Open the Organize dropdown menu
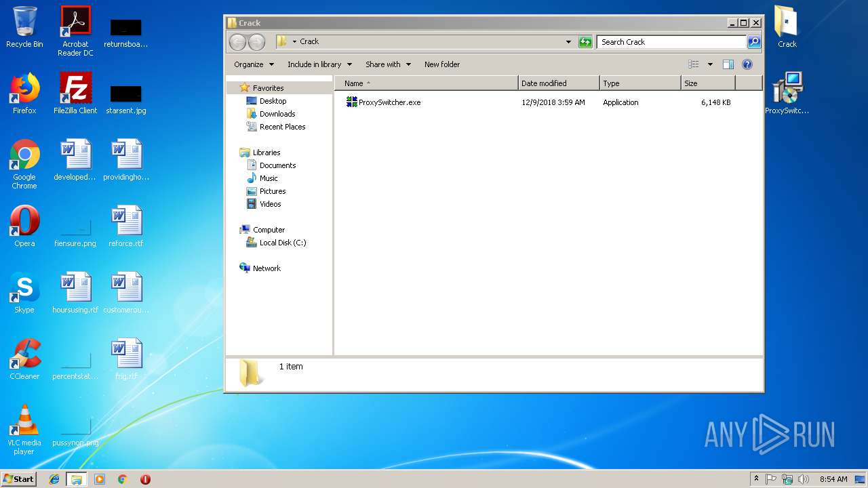This screenshot has width=868, height=488. [254, 64]
